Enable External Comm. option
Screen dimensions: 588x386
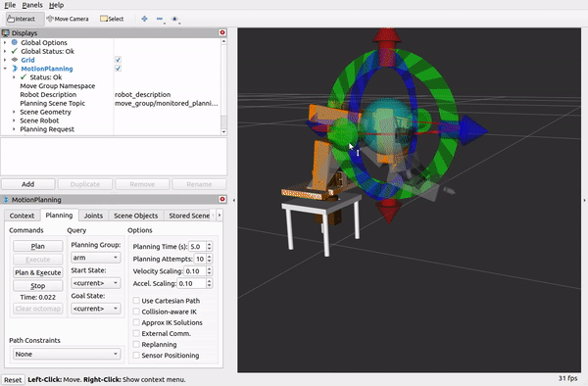[x=136, y=333]
